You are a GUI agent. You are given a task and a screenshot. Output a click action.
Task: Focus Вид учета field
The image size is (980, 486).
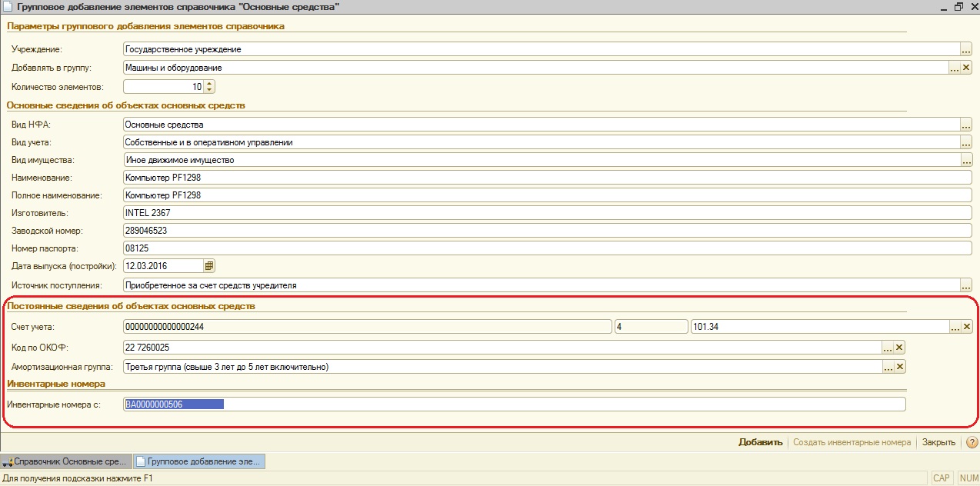coord(541,142)
